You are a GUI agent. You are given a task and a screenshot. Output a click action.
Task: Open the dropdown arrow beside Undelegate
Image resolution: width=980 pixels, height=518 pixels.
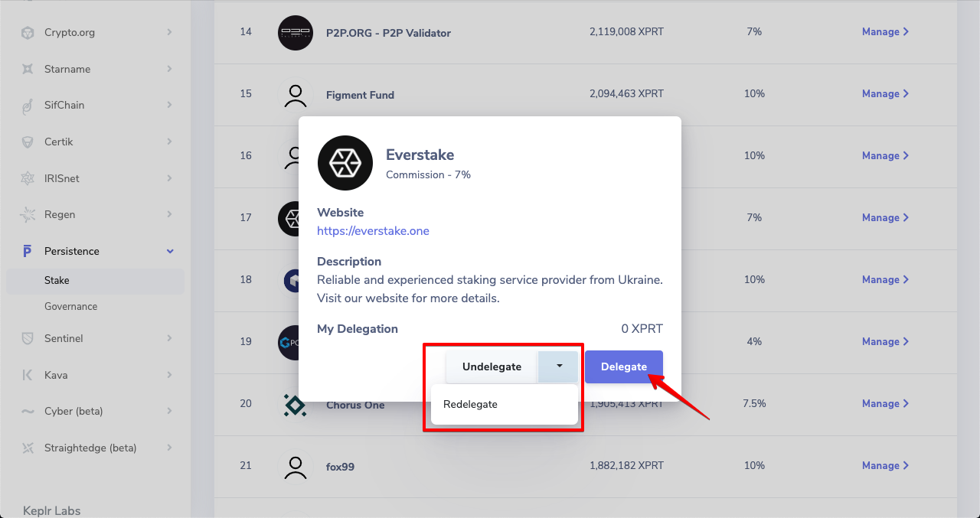[x=559, y=367]
